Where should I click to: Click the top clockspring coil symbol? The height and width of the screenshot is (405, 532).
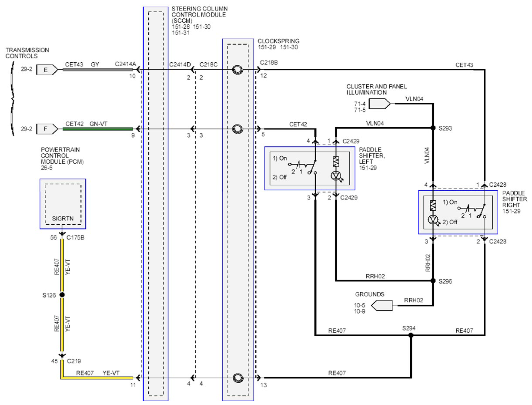238,70
